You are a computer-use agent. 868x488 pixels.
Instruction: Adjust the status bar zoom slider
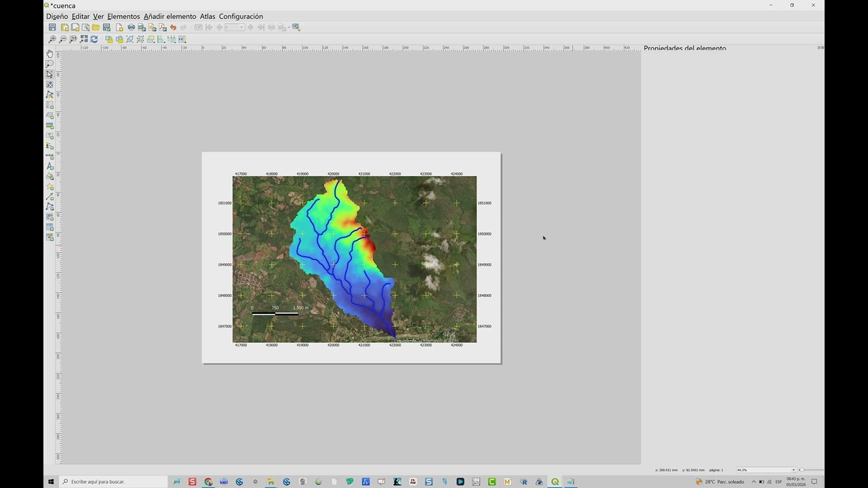[812, 470]
